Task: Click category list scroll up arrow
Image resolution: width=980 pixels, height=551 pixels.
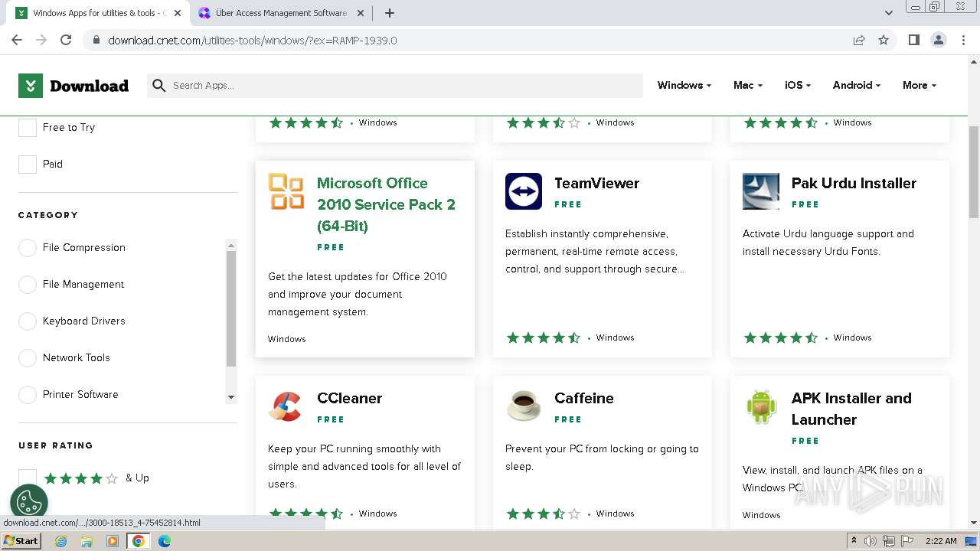Action: tap(231, 245)
